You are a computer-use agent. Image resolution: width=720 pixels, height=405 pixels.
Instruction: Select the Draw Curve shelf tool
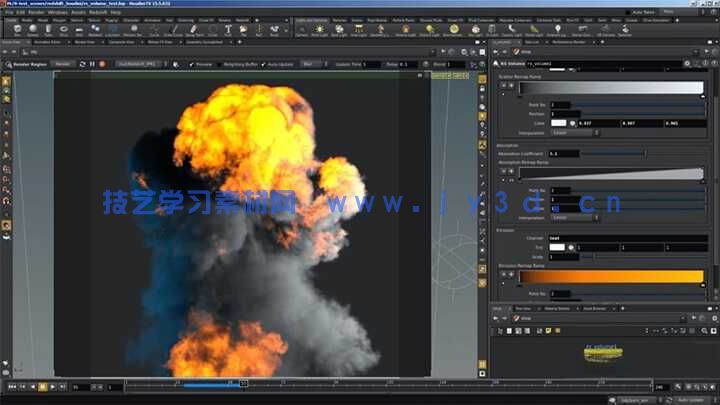[x=174, y=30]
